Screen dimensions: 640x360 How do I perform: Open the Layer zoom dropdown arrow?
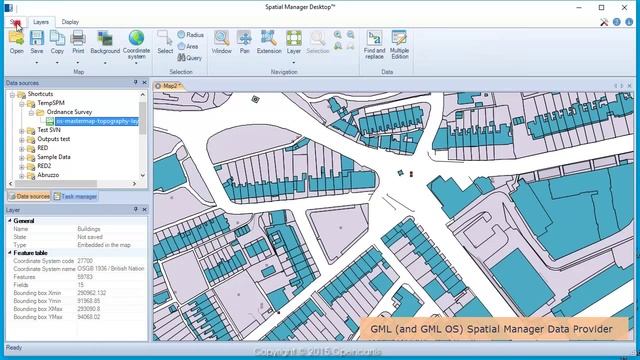[x=293, y=63]
